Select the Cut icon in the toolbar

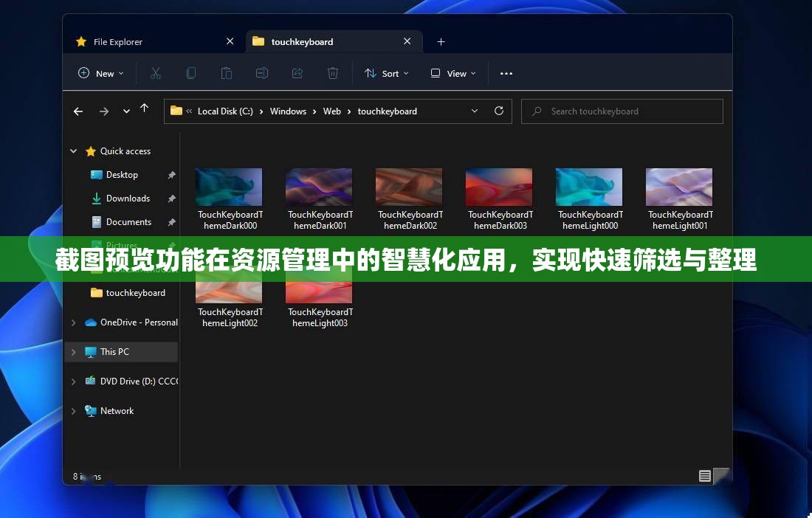pyautogui.click(x=156, y=73)
